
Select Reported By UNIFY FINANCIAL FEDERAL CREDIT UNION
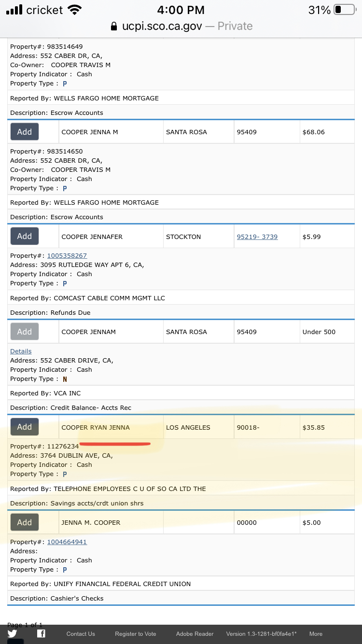click(100, 584)
